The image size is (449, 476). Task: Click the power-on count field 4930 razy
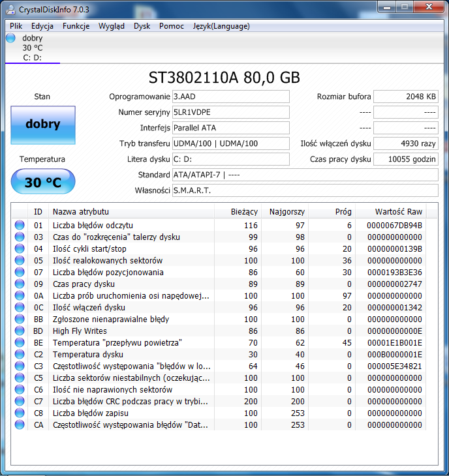click(406, 143)
